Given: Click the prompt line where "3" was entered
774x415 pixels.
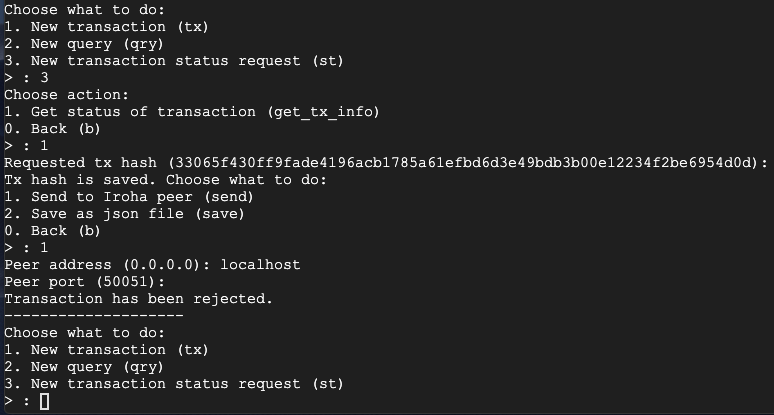Looking at the screenshot, I should click(x=27, y=77).
